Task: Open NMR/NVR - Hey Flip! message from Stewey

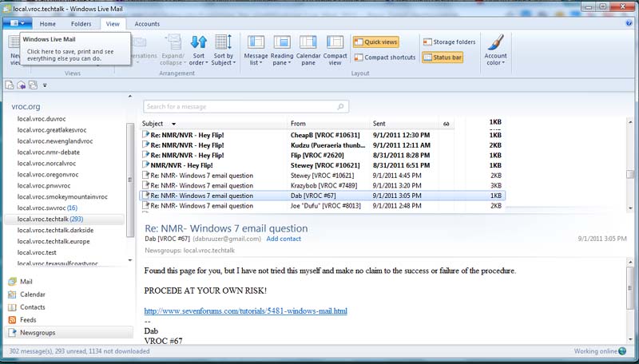Action: pyautogui.click(x=322, y=166)
